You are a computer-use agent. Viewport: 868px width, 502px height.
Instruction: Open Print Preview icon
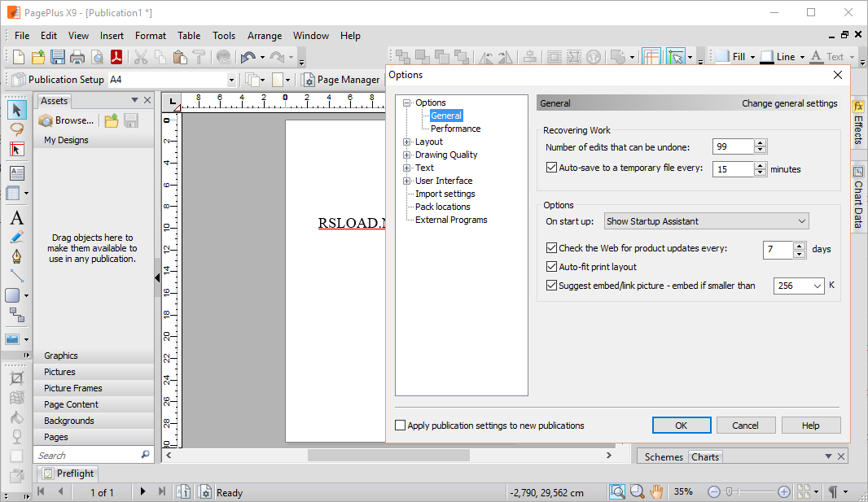pos(97,57)
